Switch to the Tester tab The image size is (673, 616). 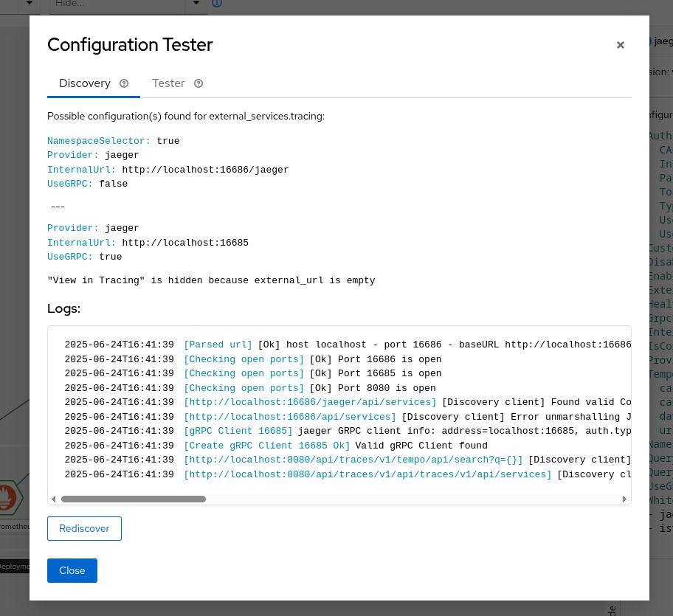click(x=168, y=83)
